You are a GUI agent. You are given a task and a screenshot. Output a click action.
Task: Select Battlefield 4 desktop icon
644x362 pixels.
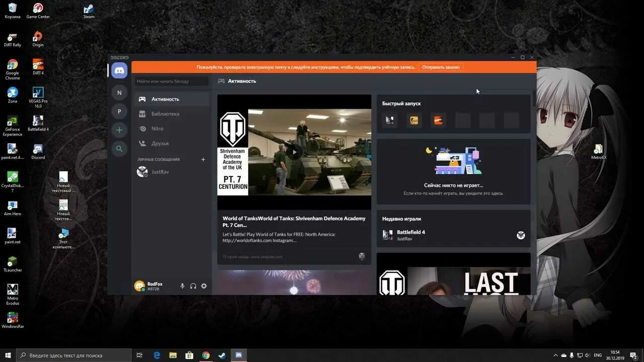point(38,123)
